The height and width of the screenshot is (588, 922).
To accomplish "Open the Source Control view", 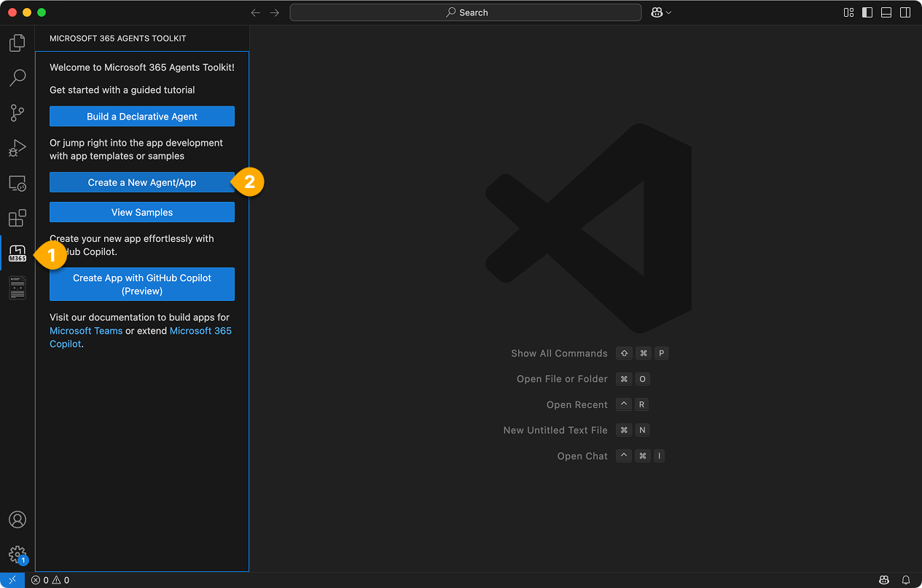I will coord(17,112).
